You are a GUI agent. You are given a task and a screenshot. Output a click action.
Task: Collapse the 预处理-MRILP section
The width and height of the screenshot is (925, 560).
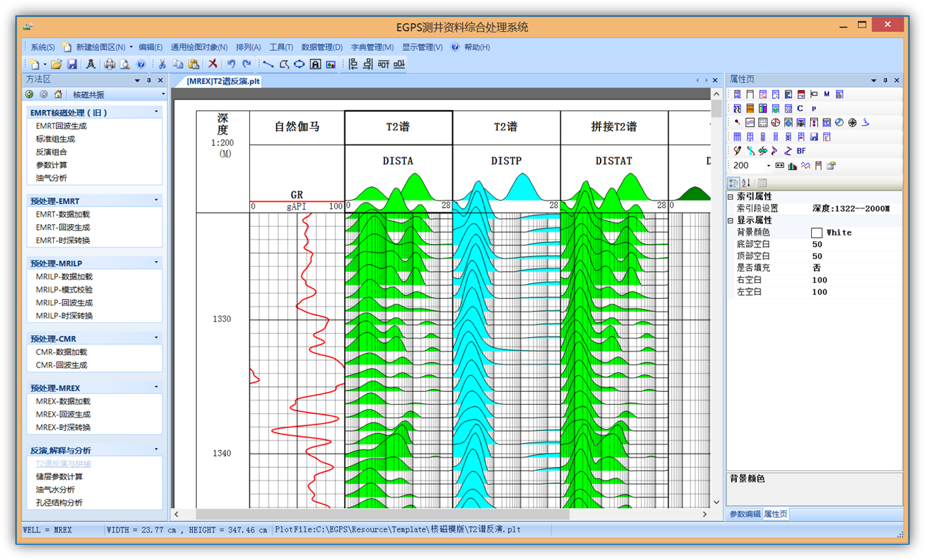(156, 263)
